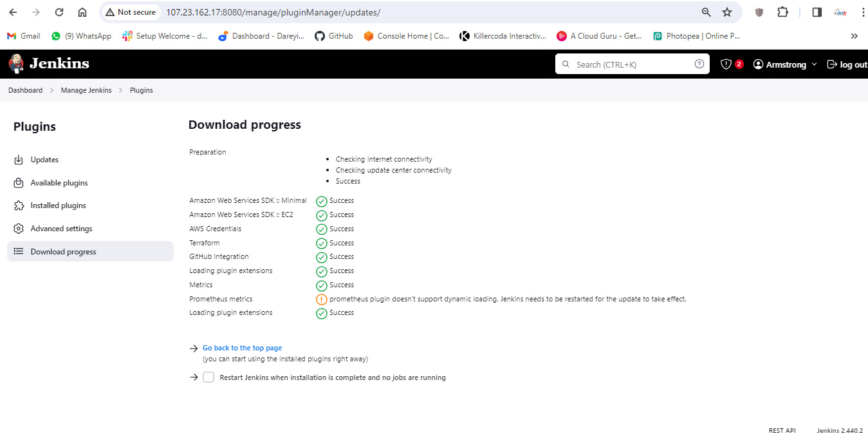Bookmark this page with star icon
868x447 pixels.
point(727,12)
